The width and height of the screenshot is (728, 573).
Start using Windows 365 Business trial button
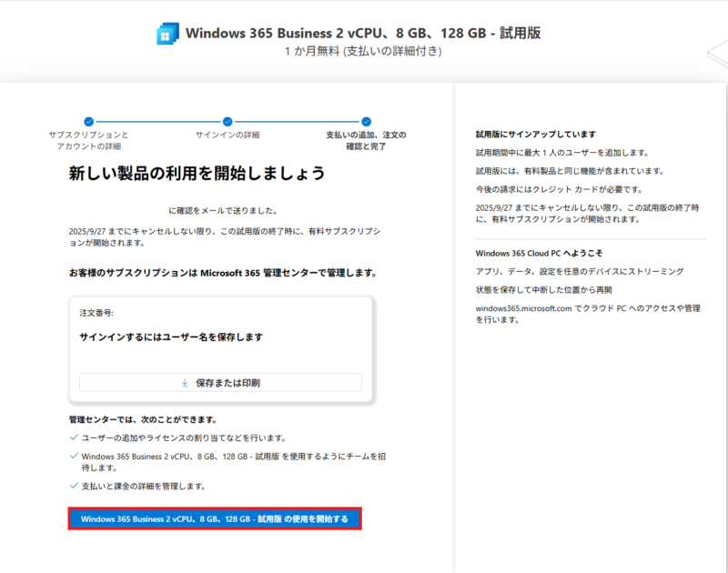(215, 518)
